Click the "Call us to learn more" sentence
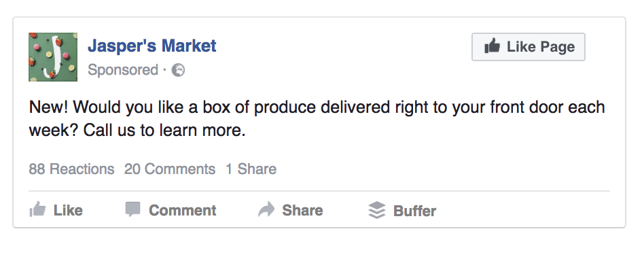 pos(163,131)
